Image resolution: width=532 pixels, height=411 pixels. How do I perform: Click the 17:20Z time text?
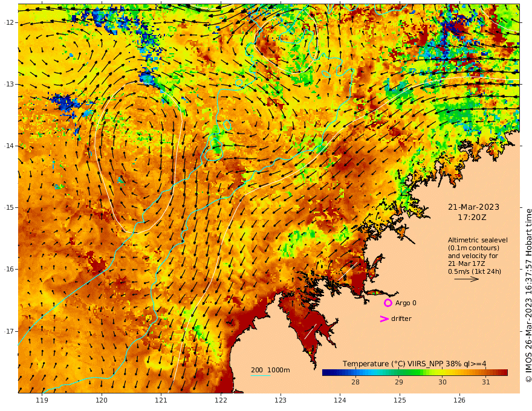click(472, 218)
